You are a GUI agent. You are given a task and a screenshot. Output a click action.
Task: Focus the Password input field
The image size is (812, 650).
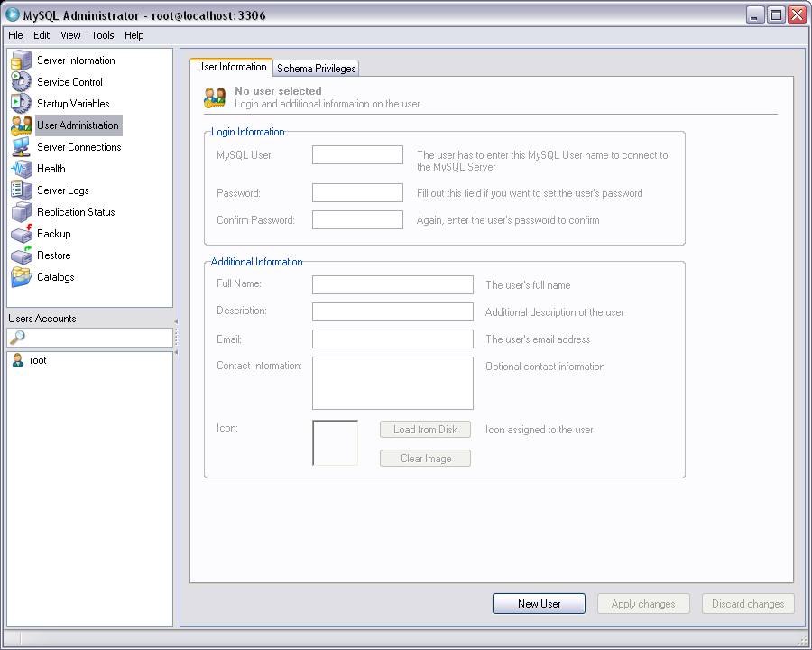[357, 193]
